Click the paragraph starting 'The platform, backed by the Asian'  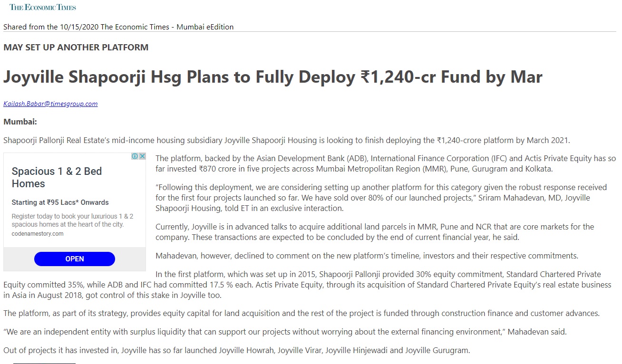click(386, 163)
